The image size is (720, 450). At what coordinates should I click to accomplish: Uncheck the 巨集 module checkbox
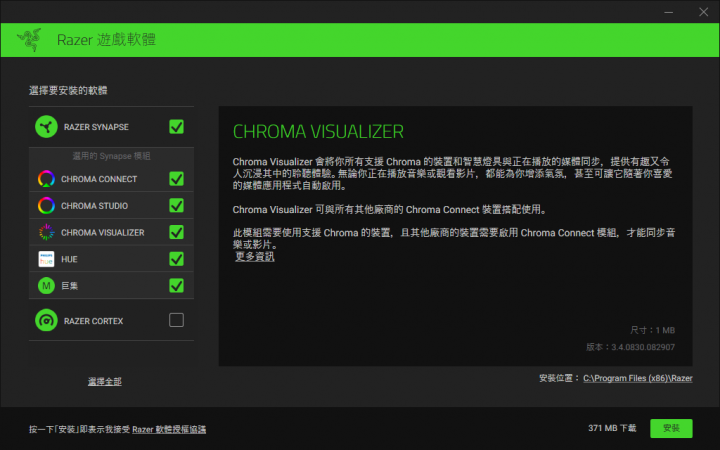176,286
